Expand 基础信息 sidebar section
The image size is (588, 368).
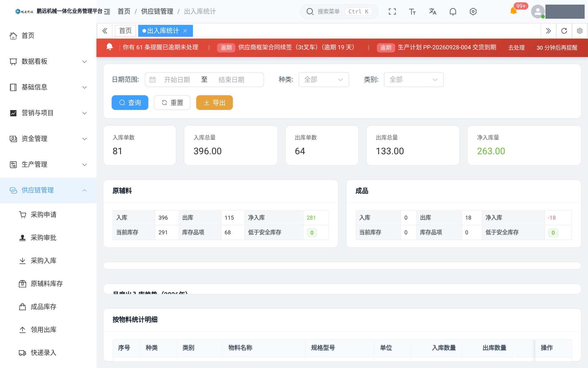pos(48,87)
